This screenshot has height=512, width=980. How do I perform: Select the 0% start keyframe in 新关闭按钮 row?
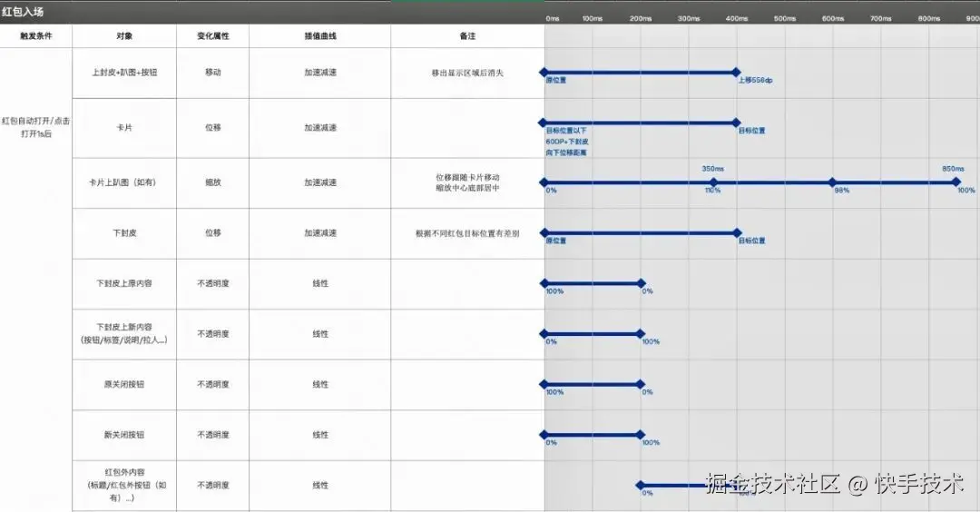544,435
